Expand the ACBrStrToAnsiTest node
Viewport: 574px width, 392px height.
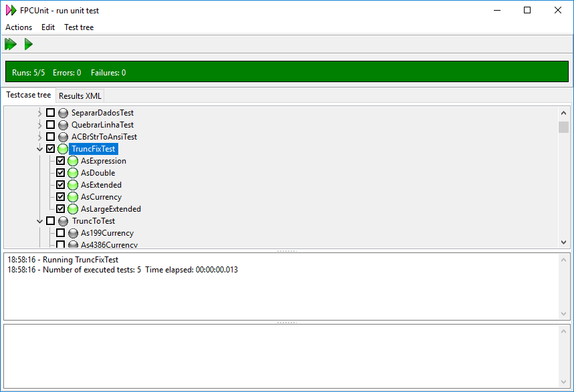tap(40, 138)
